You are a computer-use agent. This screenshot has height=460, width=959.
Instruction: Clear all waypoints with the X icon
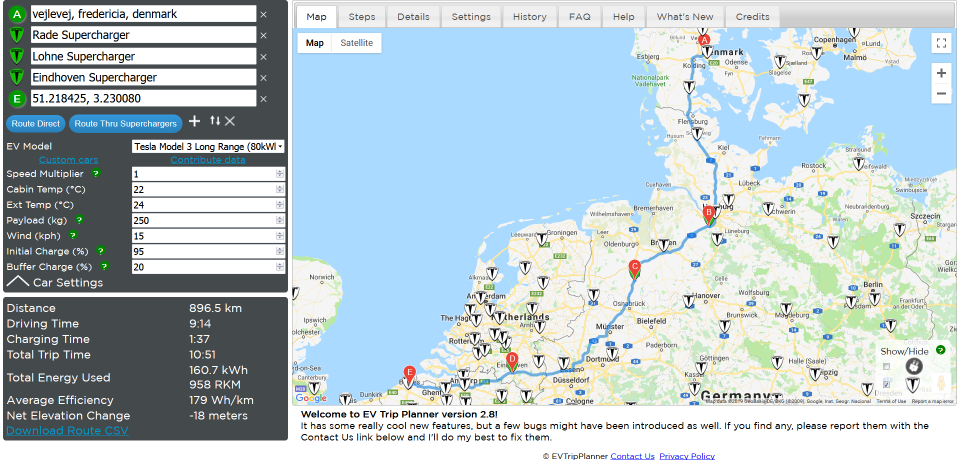[230, 121]
